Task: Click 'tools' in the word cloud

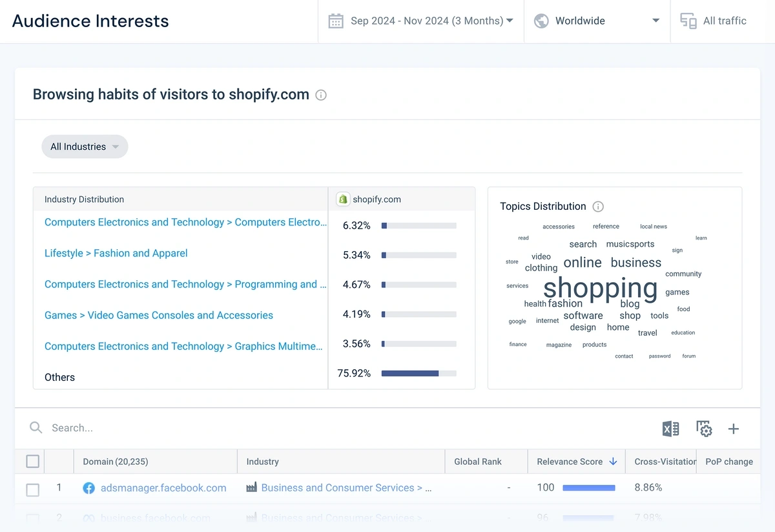Action: pos(659,316)
